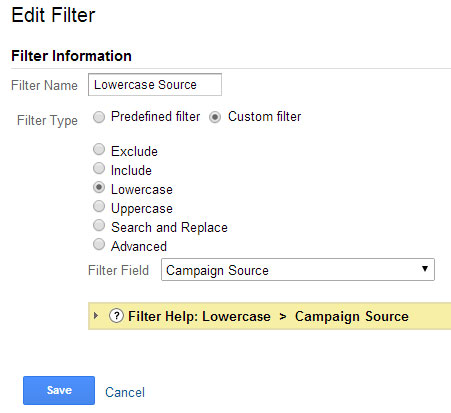This screenshot has height=413, width=451.
Task: Click the Cancel link
Action: (x=125, y=392)
